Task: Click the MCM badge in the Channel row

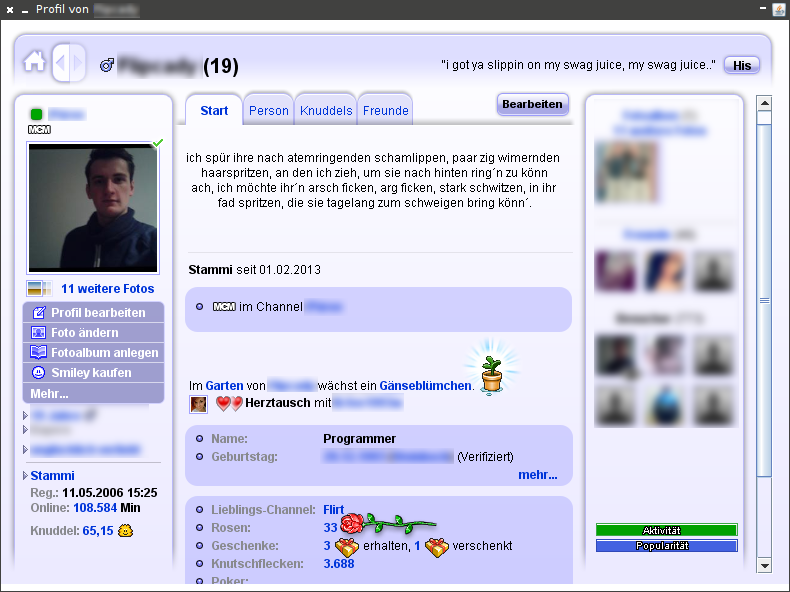Action: (x=224, y=306)
